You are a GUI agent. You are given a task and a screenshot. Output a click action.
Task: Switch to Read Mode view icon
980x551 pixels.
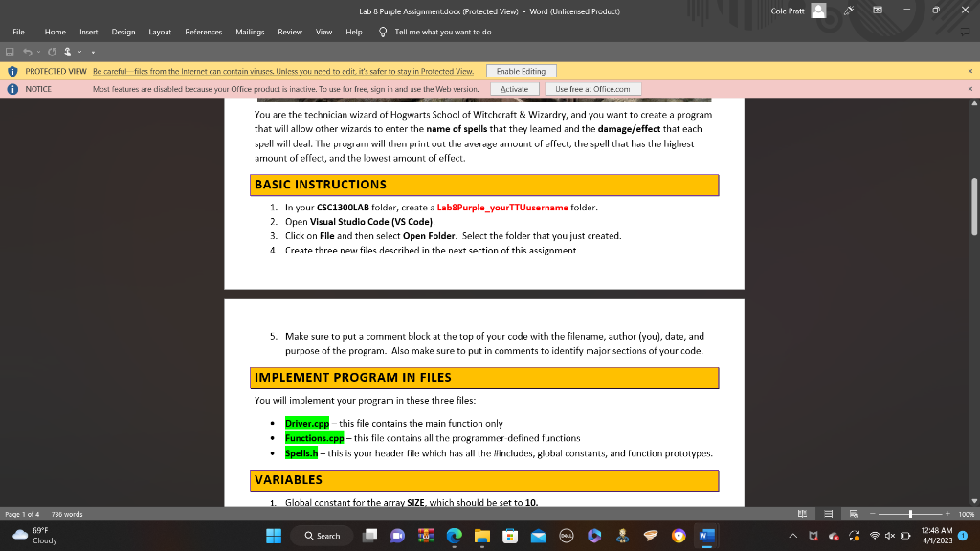[802, 513]
